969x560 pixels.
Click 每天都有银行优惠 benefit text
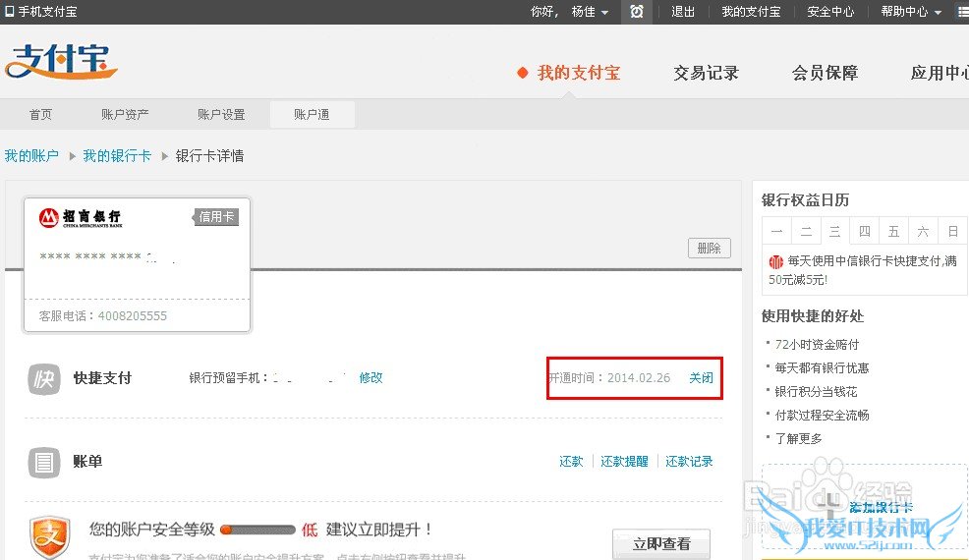click(x=822, y=368)
